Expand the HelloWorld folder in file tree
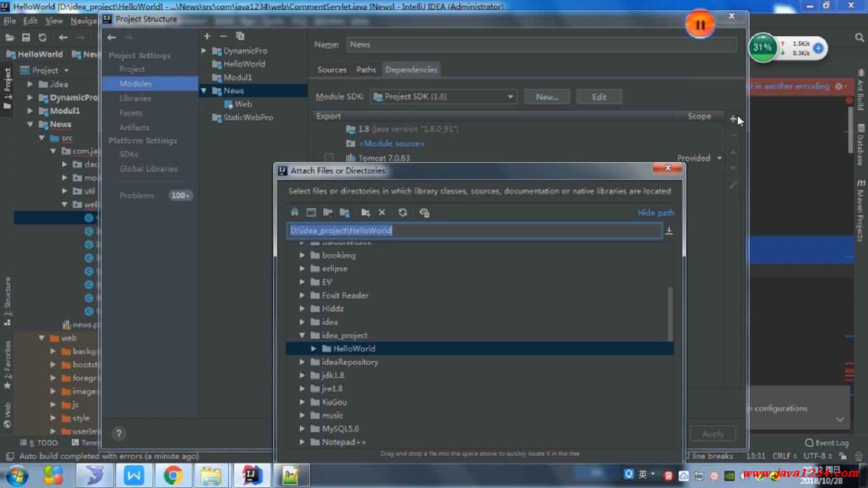This screenshot has height=488, width=868. (314, 349)
